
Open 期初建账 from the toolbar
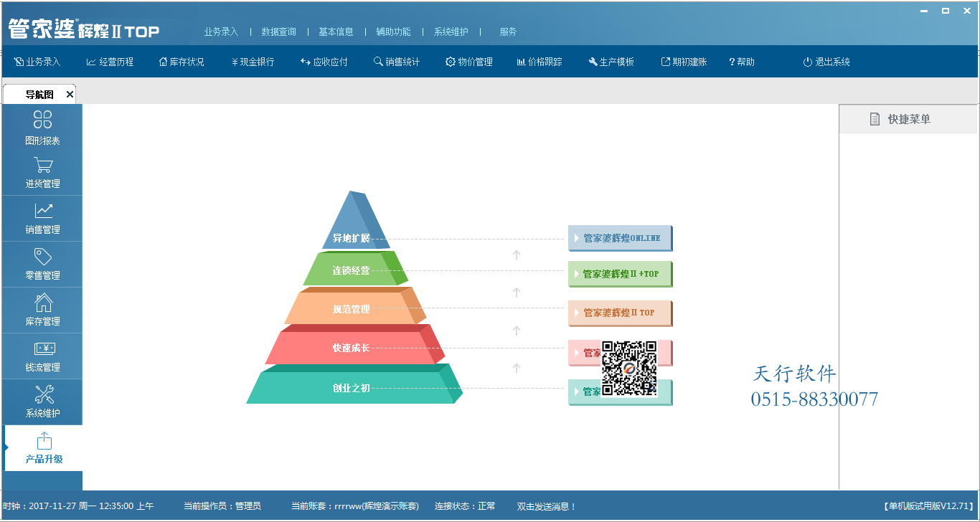pos(684,62)
